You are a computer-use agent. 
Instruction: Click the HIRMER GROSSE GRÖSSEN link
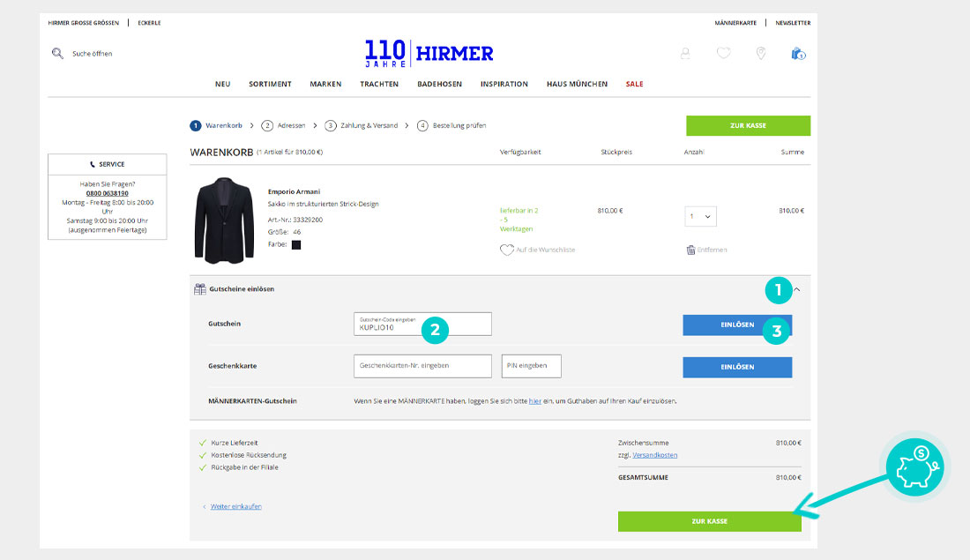pos(84,23)
